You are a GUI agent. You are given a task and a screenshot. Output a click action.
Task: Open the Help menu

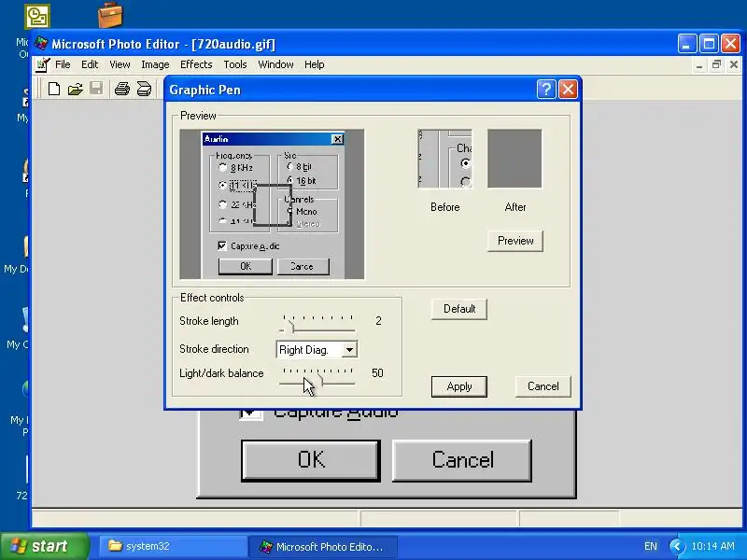coord(315,64)
